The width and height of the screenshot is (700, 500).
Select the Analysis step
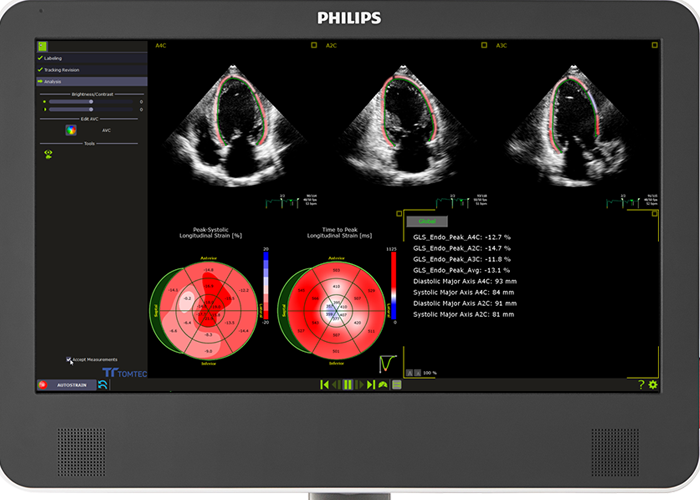52,81
